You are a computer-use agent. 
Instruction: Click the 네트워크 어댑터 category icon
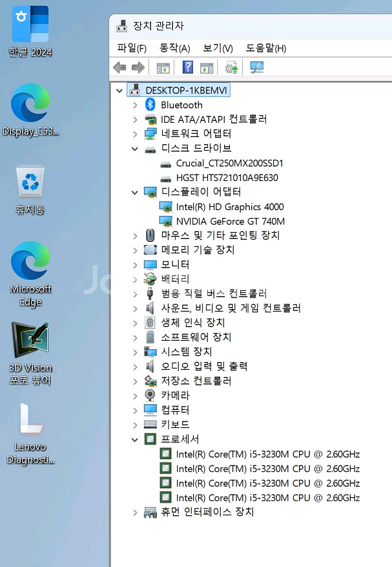[150, 134]
